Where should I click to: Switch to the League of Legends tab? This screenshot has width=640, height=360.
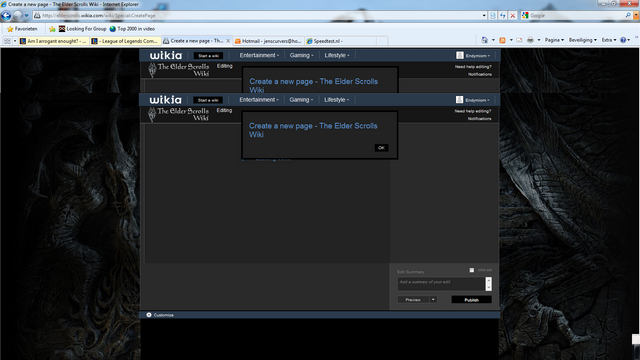(125, 41)
